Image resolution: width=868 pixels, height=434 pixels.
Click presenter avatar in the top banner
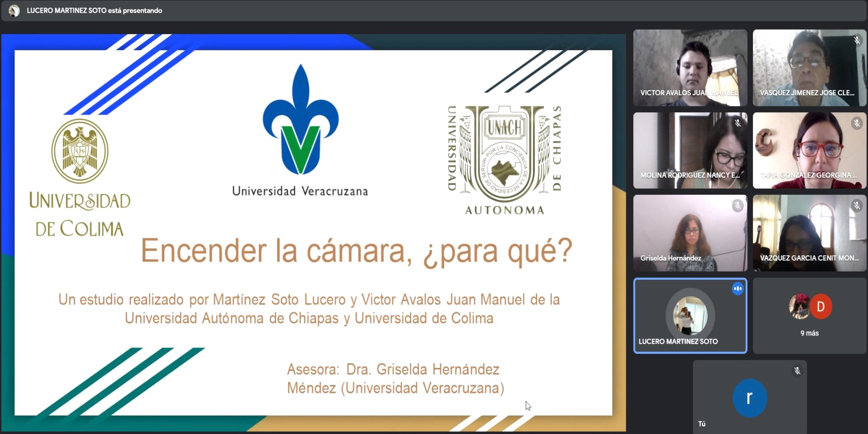[14, 10]
